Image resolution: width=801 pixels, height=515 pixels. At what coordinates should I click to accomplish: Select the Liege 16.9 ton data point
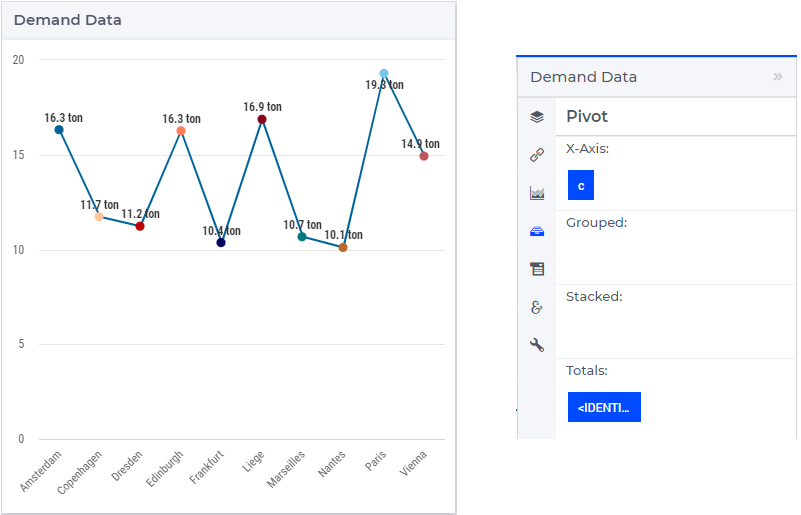coord(262,120)
